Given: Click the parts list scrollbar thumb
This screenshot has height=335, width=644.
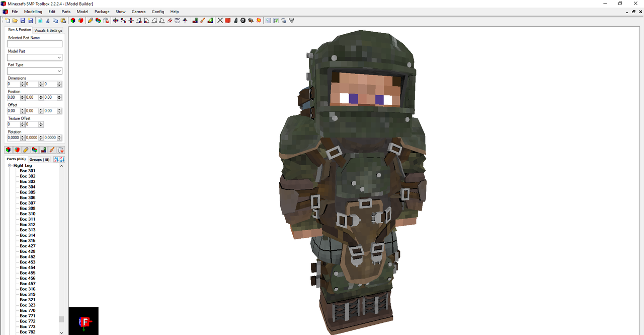Looking at the screenshot, I should pyautogui.click(x=62, y=319).
